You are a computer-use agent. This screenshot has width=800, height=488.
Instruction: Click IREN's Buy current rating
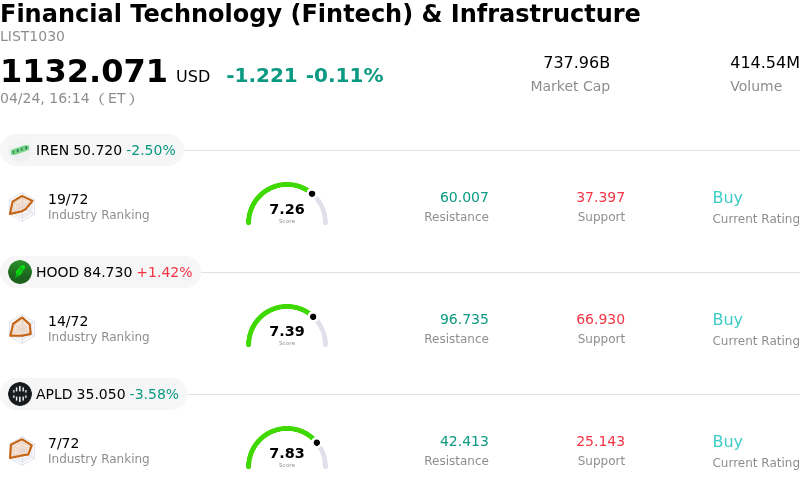coord(727,198)
